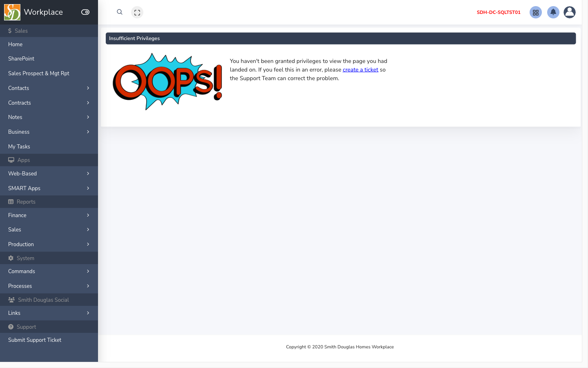Screen dimensions: 588x368
Task: Click the System gear section icon
Action: (11, 258)
